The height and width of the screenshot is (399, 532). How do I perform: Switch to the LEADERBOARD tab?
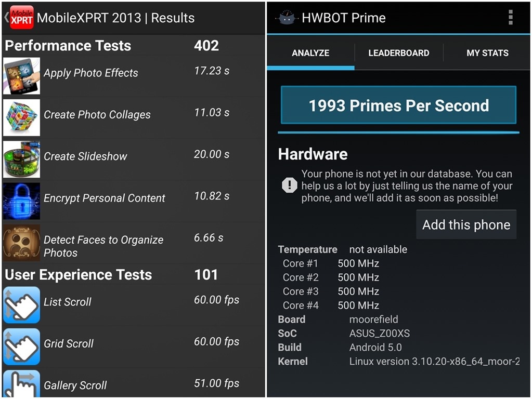(399, 53)
